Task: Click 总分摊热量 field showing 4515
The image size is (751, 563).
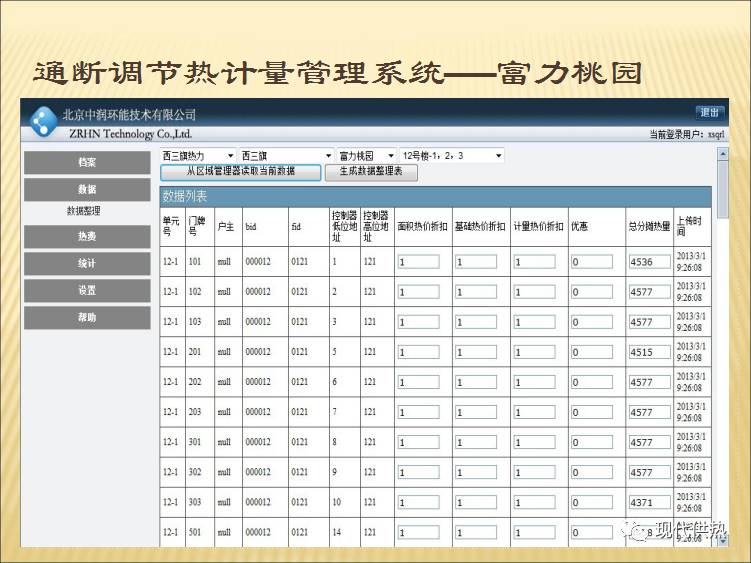Action: coord(649,352)
